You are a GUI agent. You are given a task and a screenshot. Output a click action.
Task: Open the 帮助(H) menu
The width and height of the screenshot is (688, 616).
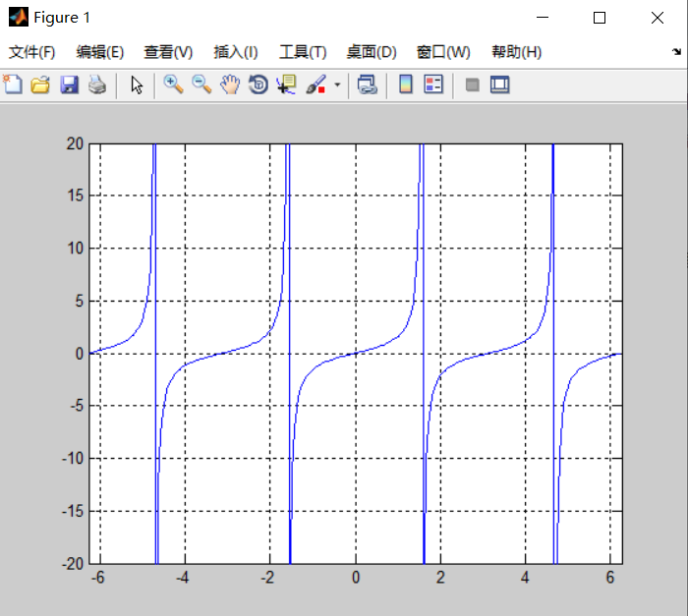[x=516, y=52]
